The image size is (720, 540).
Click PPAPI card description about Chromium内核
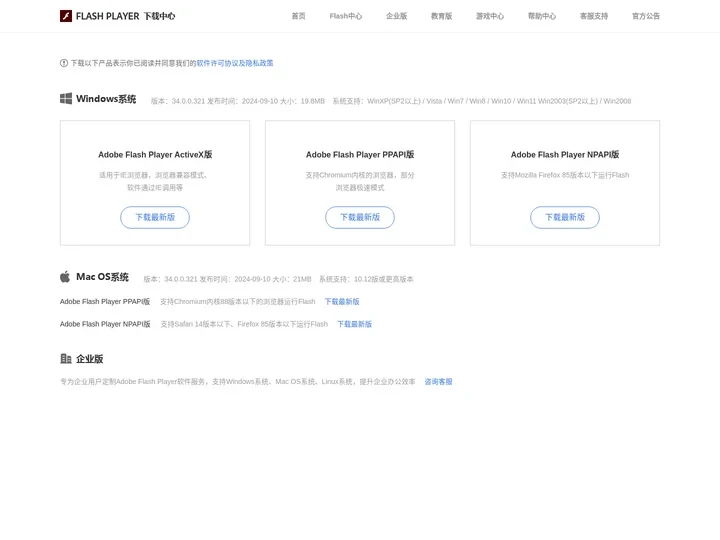click(x=360, y=181)
